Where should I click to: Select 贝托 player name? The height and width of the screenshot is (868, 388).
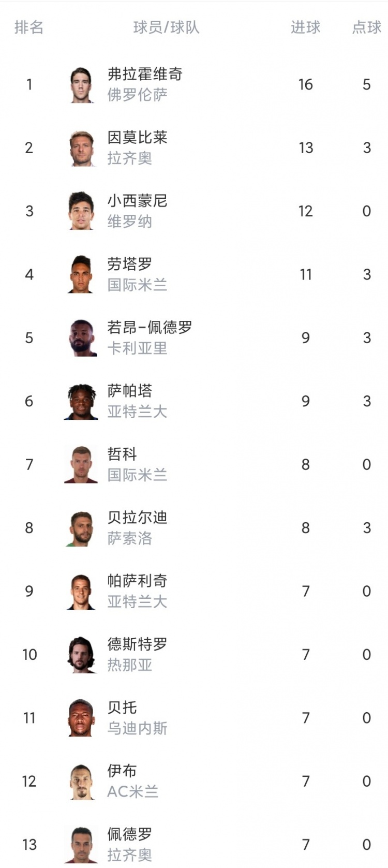click(x=122, y=708)
